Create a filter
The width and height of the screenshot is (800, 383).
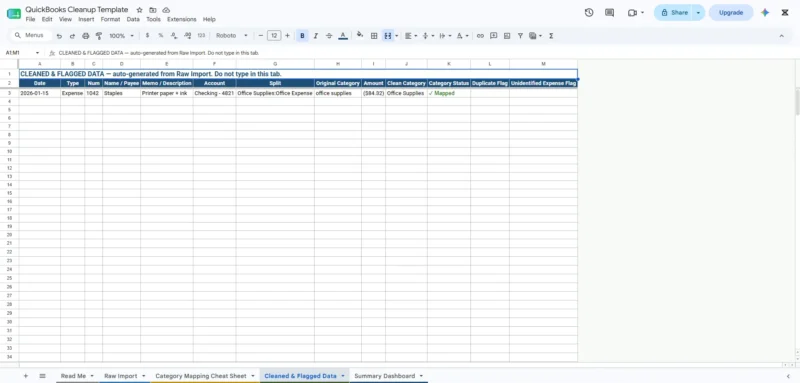(x=520, y=36)
